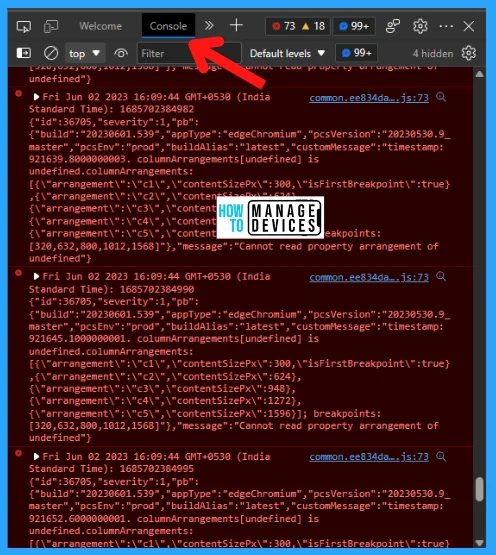The height and width of the screenshot is (555, 496).
Task: Open the 99+ issues button in console toolbar
Action: click(x=356, y=53)
